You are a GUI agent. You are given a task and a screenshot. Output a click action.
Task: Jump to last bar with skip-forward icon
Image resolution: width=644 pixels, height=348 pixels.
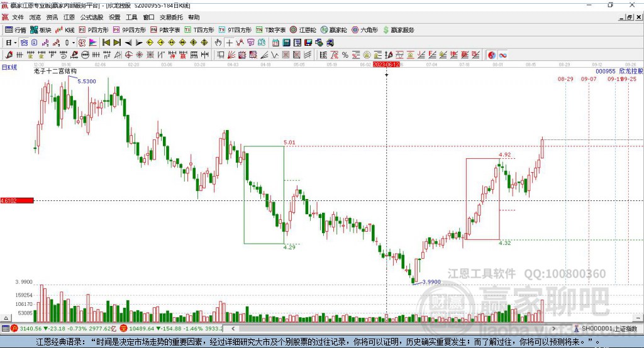117,42
